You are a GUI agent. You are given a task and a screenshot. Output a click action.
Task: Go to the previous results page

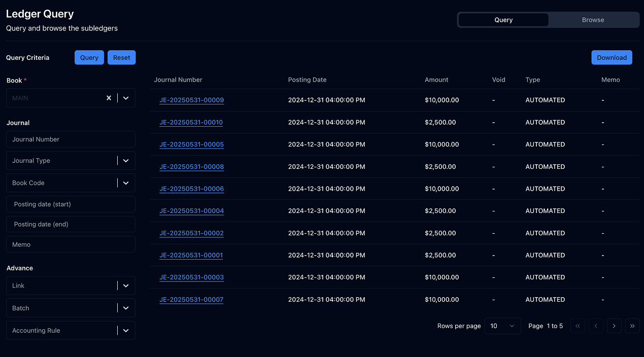point(596,326)
